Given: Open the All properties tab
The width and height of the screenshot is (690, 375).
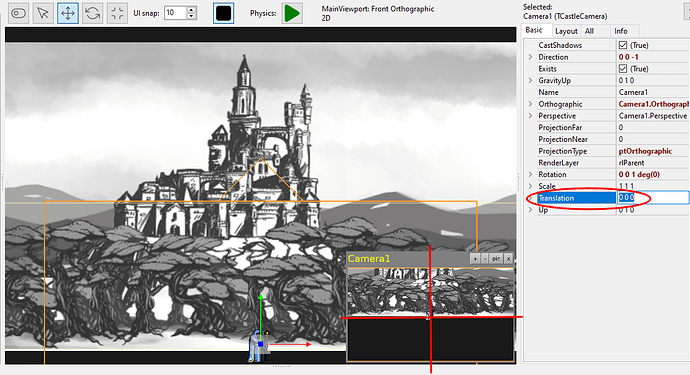Looking at the screenshot, I should pyautogui.click(x=589, y=31).
